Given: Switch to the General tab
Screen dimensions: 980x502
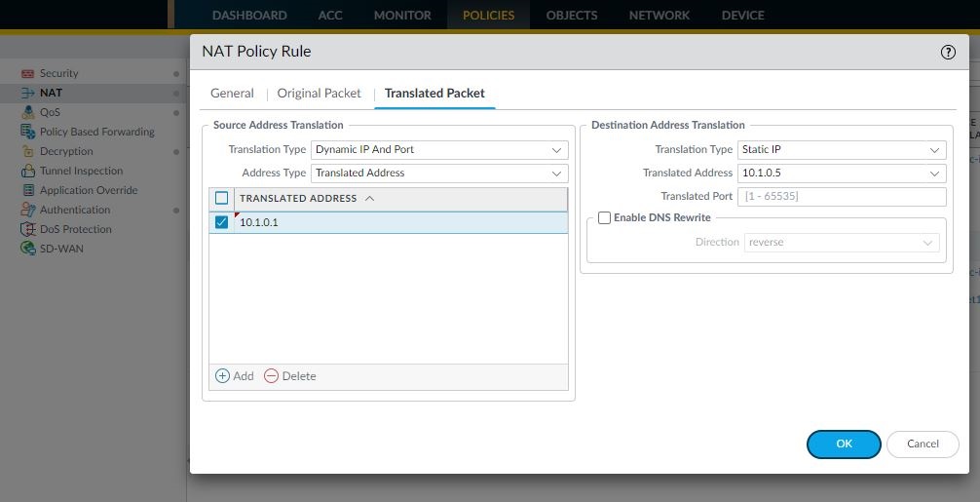Looking at the screenshot, I should pyautogui.click(x=232, y=94).
